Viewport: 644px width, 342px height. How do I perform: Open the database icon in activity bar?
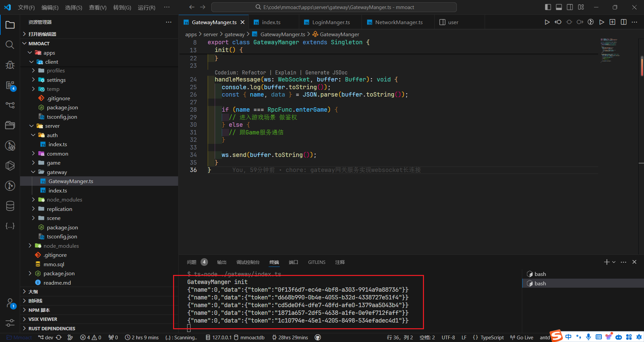[10, 206]
